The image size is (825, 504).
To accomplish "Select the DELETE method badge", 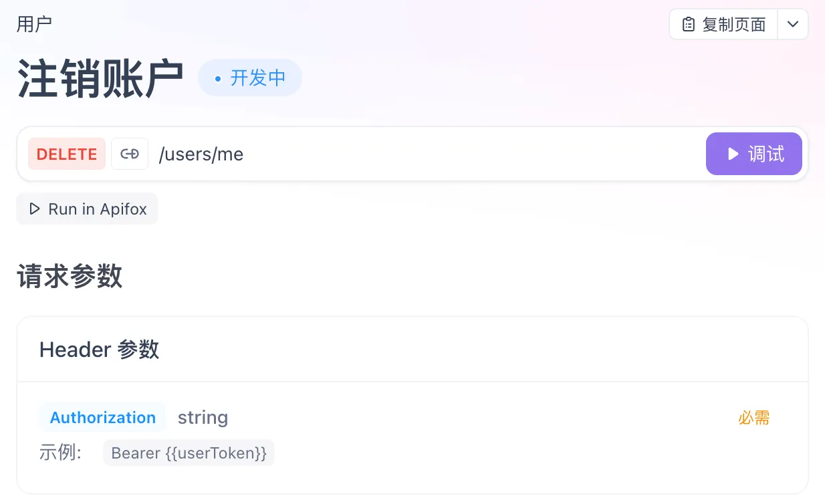I will (67, 154).
